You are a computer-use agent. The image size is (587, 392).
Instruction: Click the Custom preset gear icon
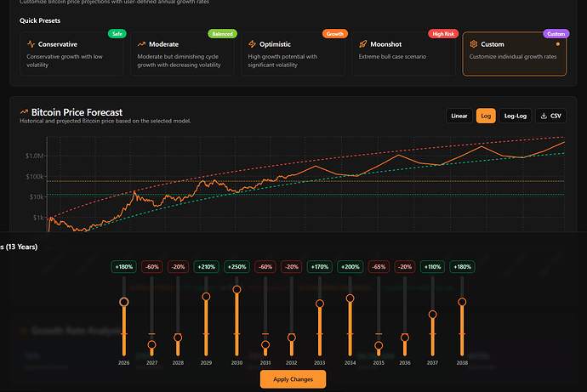click(473, 44)
